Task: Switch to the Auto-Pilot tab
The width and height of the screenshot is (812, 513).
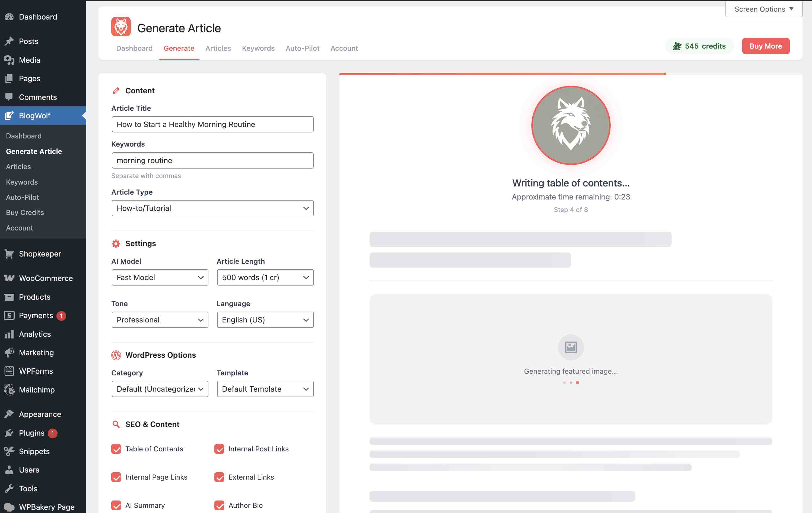Action: (302, 48)
